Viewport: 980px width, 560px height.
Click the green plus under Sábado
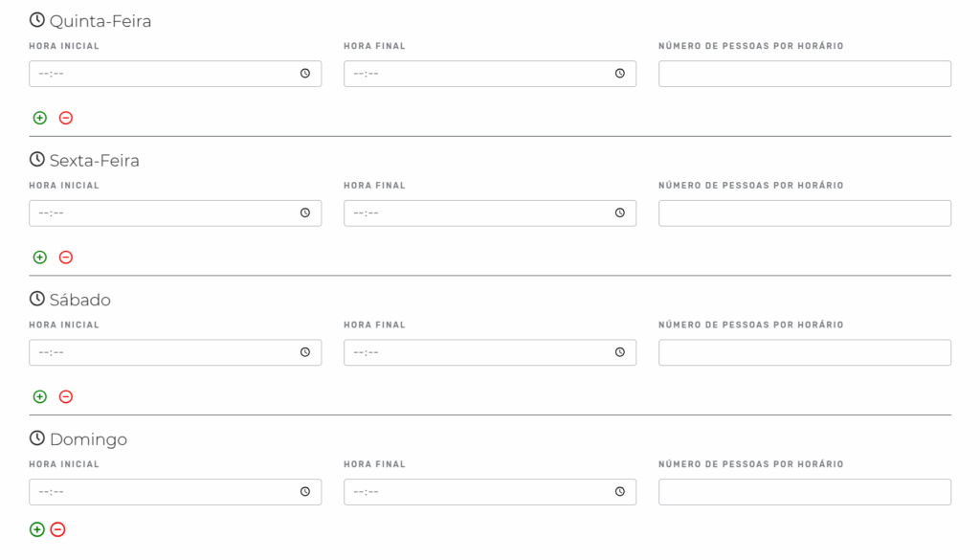point(40,396)
